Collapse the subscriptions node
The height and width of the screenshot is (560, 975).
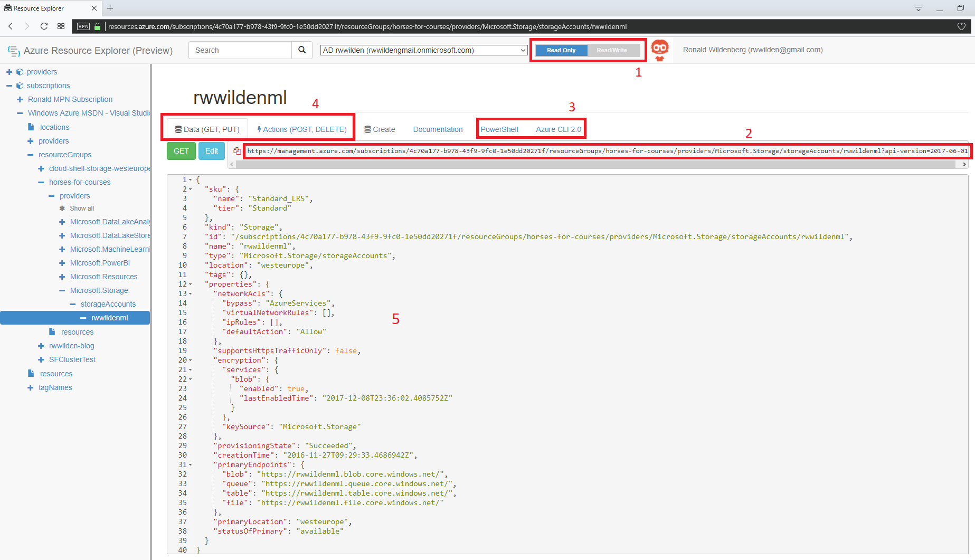(9, 86)
